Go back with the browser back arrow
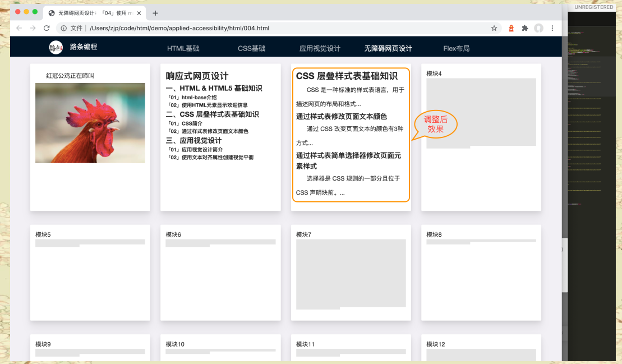Viewport: 622px width, 364px height. 19,28
